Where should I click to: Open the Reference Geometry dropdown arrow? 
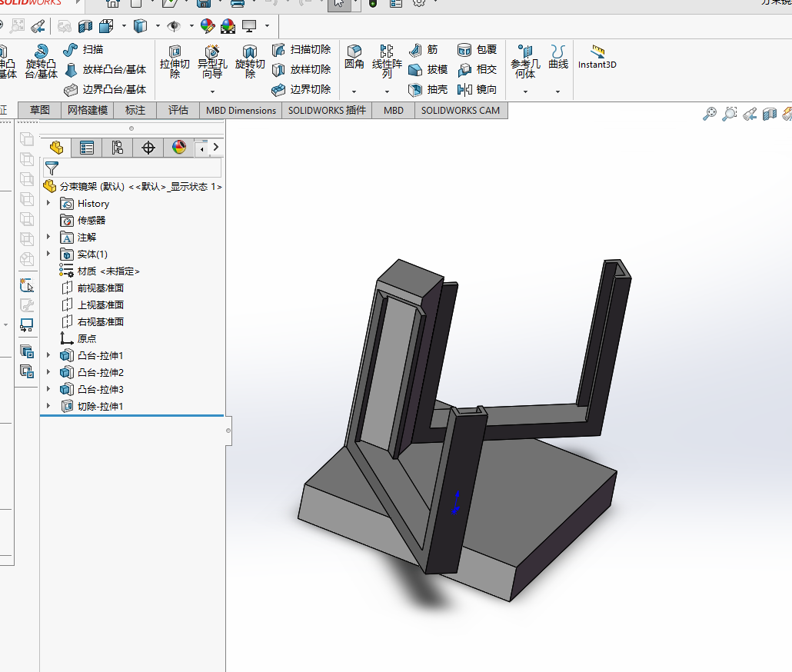525,91
